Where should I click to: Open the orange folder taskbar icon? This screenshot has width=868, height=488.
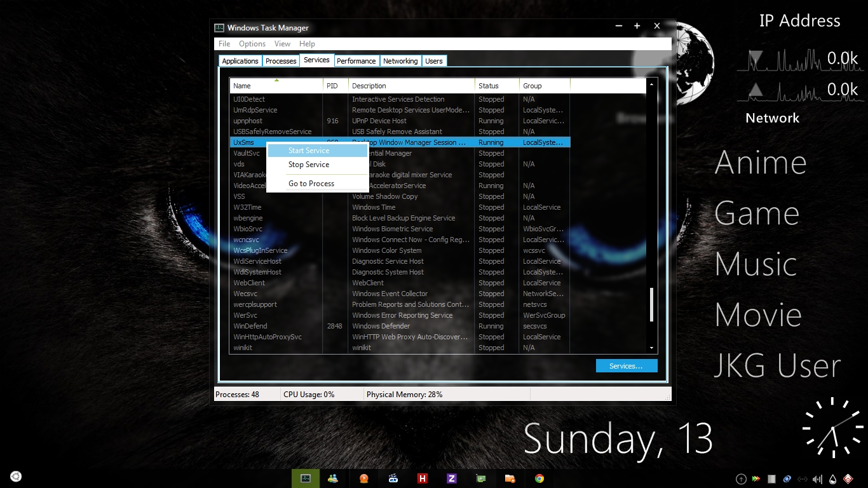[x=510, y=478]
